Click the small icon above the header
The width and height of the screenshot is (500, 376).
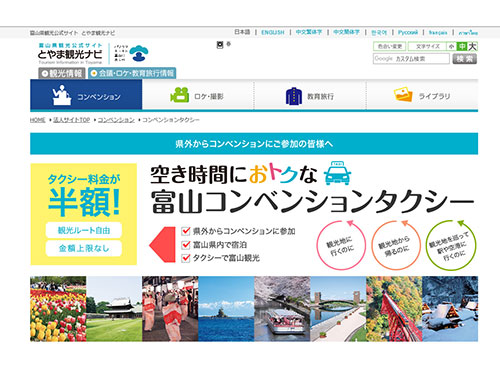220,45
